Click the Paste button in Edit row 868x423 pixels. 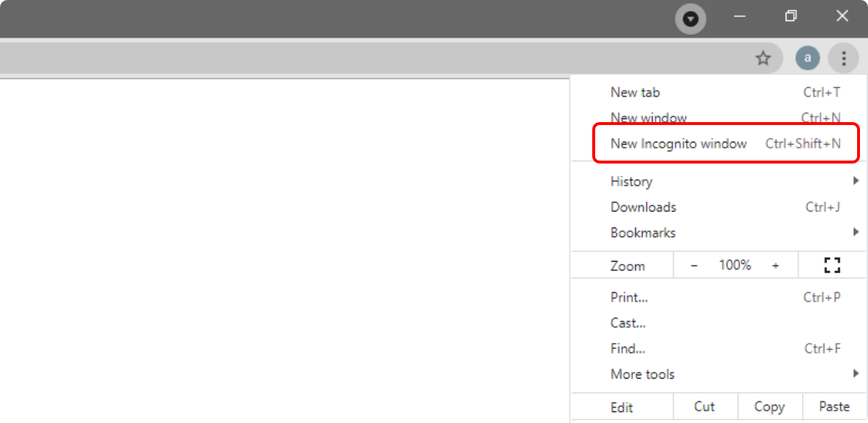click(834, 407)
